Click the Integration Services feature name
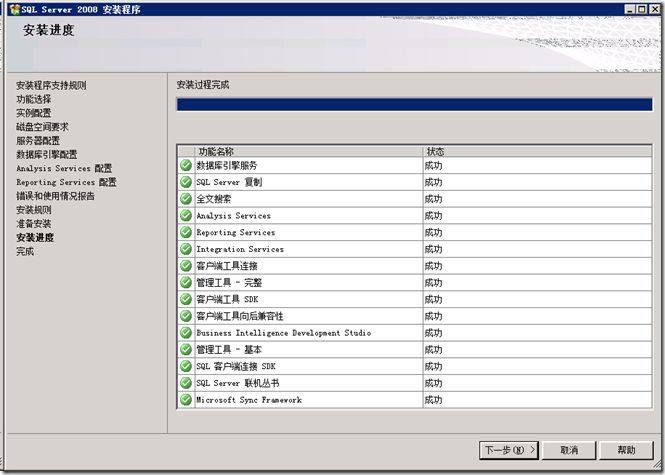Image resolution: width=665 pixels, height=475 pixels. pos(240,249)
